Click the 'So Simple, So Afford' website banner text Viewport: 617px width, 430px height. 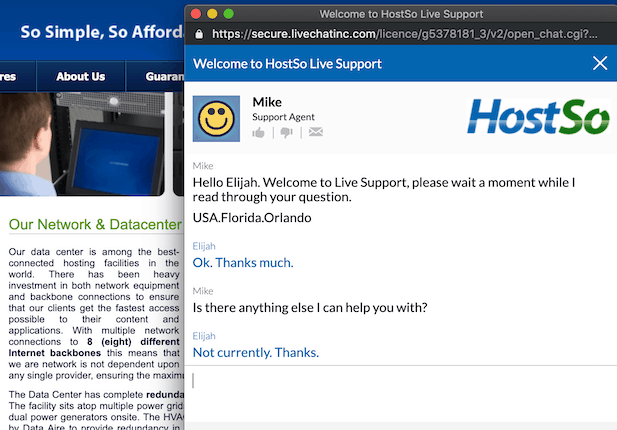pyautogui.click(x=102, y=32)
